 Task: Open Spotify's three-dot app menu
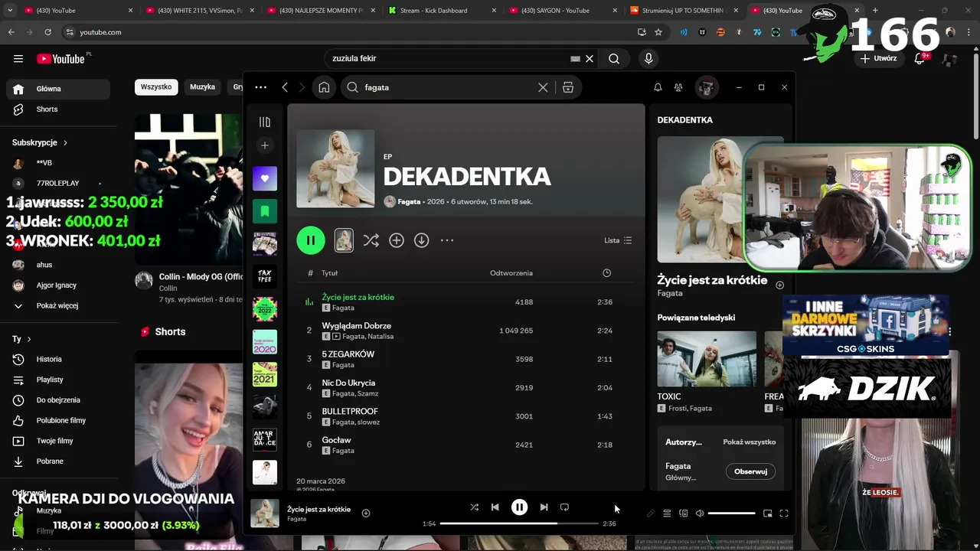point(260,87)
